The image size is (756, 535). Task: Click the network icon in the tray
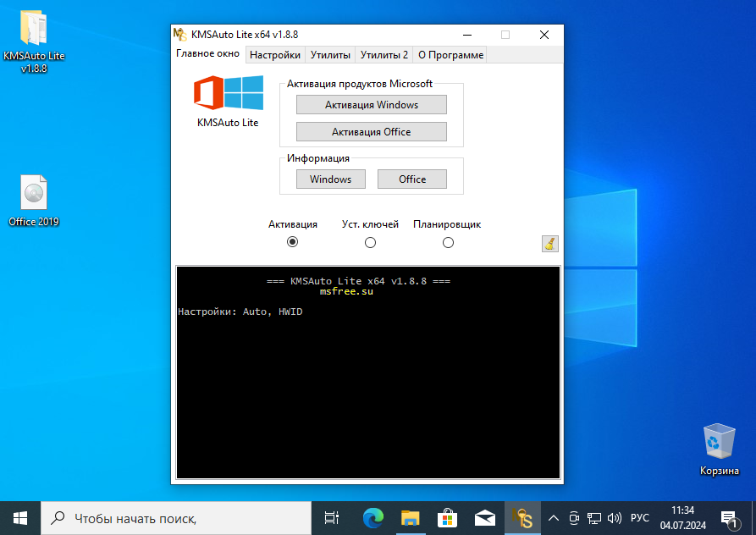click(593, 517)
